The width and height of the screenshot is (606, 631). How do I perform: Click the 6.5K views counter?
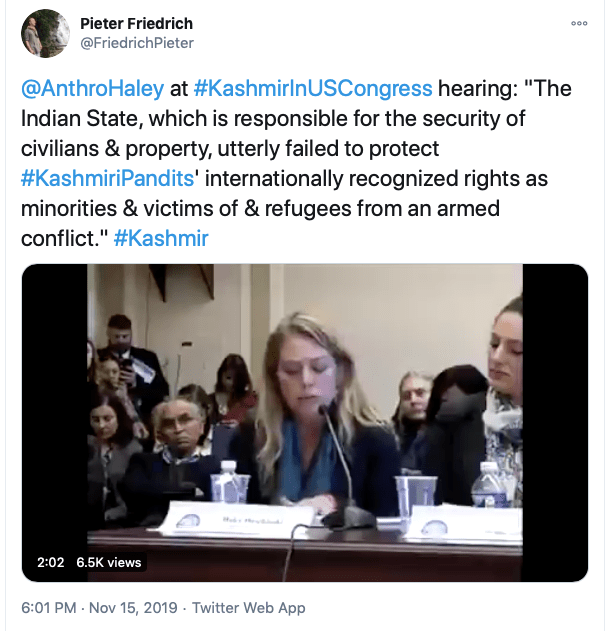tap(109, 562)
